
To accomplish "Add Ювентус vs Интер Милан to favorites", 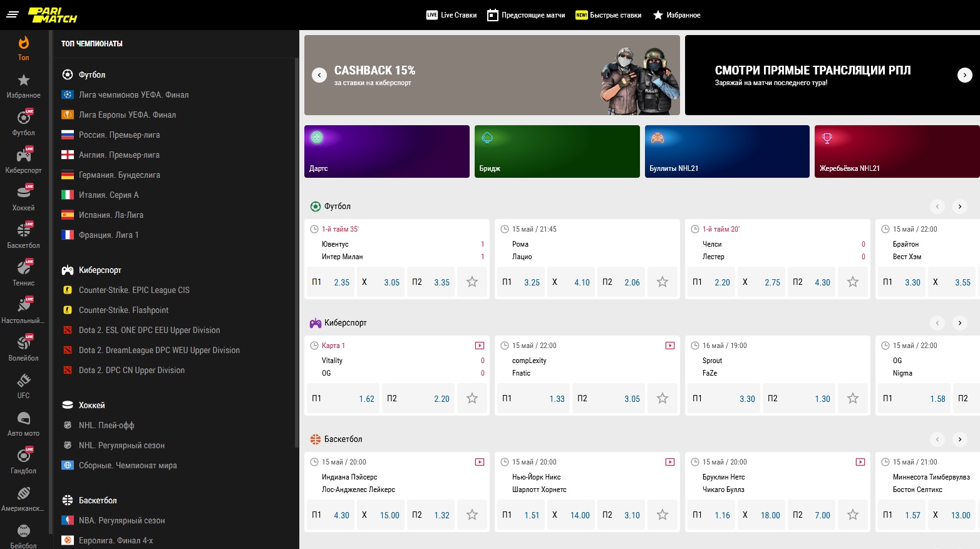I will coord(472,282).
